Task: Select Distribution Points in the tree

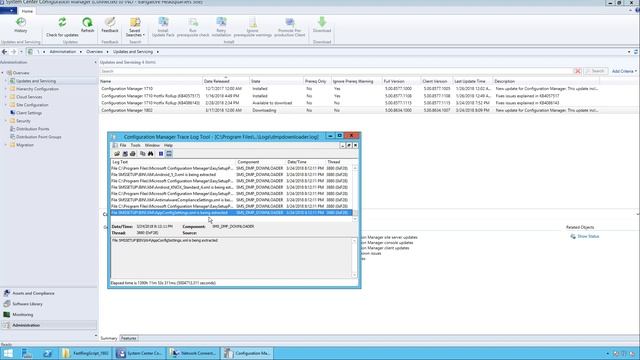Action: point(33,129)
